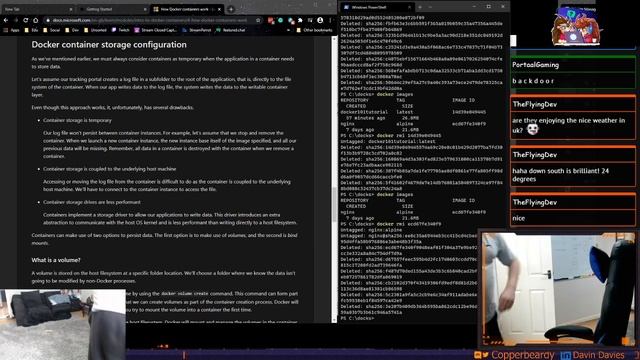Open the Stream Closed Captions bookmark
The height and width of the screenshot is (360, 640).
[x=156, y=30]
